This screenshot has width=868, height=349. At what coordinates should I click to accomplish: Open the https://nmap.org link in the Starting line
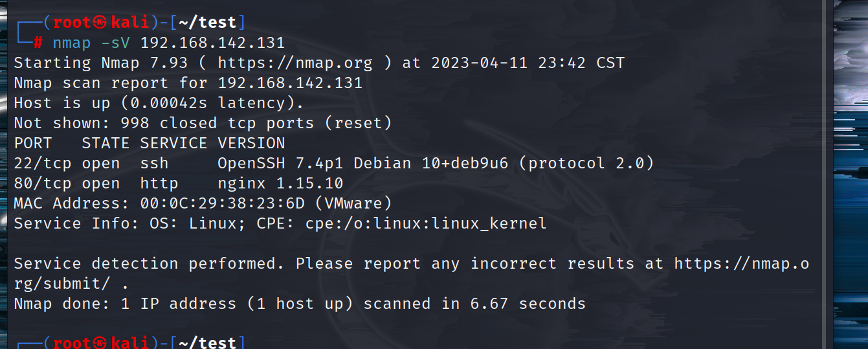tap(295, 63)
